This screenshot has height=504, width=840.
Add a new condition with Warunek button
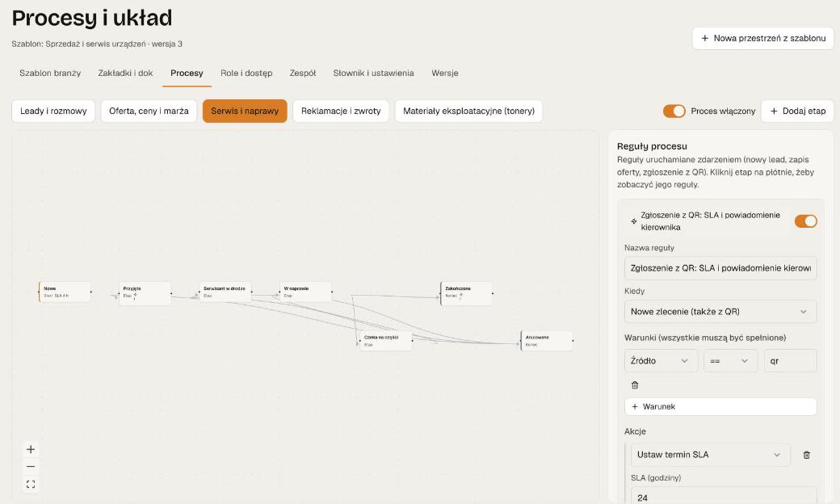720,406
